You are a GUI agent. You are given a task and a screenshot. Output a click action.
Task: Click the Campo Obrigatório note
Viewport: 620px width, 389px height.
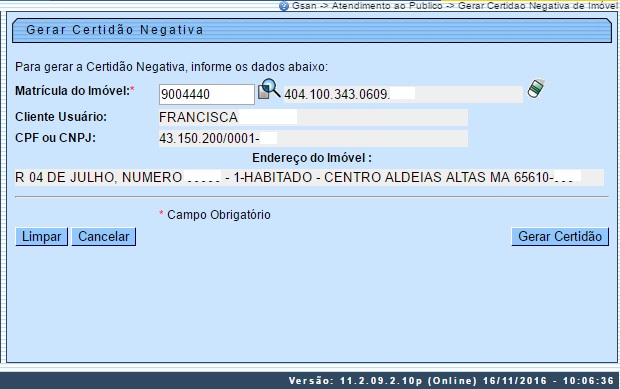215,215
